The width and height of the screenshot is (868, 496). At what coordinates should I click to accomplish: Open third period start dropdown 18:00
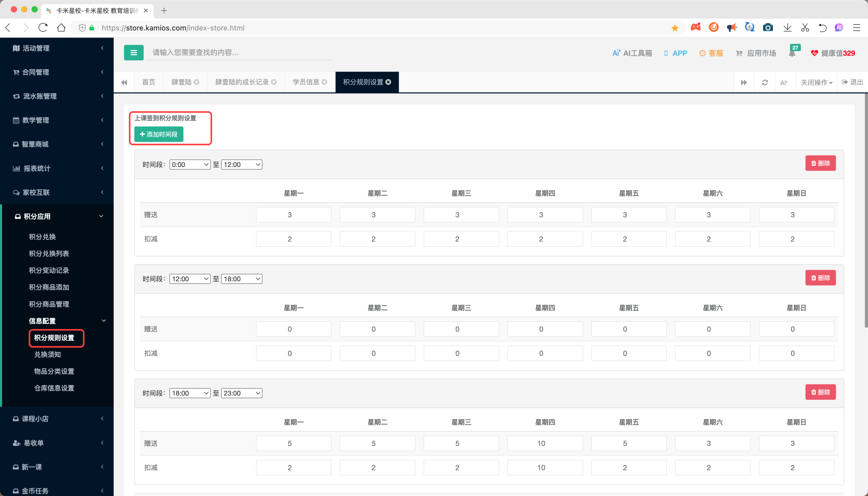(190, 393)
